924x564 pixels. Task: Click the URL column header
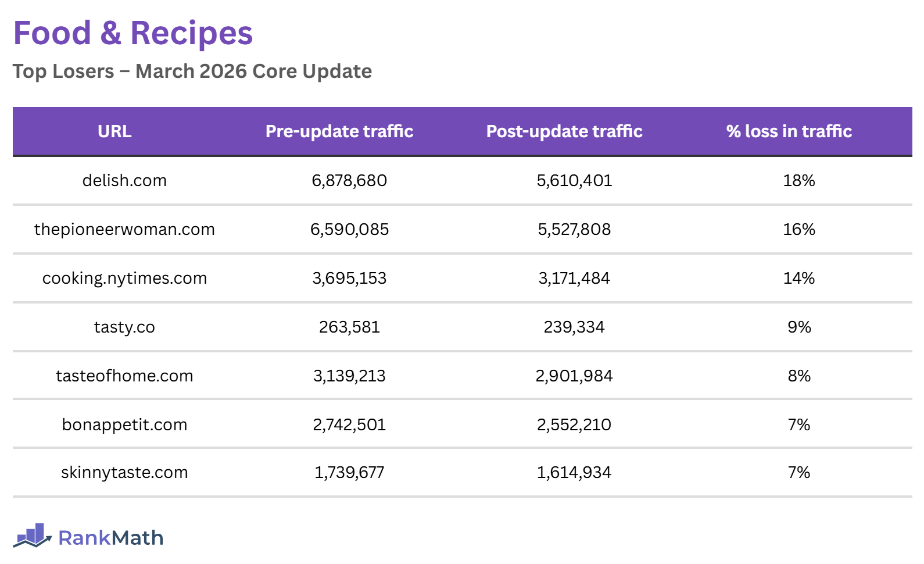pos(114,131)
